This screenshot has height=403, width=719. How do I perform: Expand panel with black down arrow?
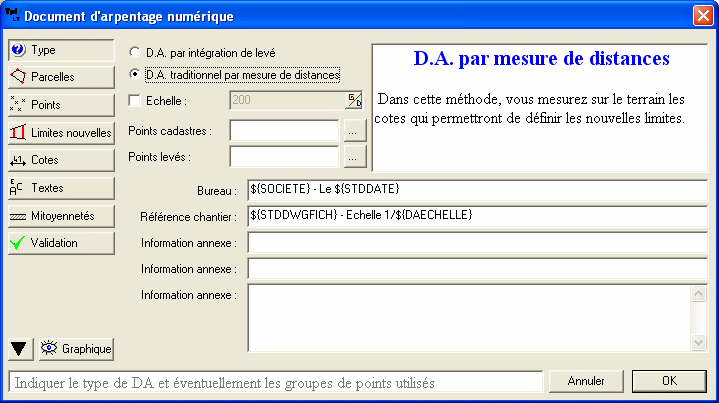coord(19,348)
